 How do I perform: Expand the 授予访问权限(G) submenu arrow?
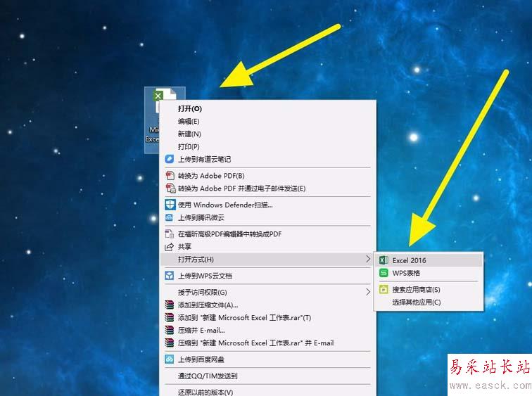pyautogui.click(x=368, y=292)
